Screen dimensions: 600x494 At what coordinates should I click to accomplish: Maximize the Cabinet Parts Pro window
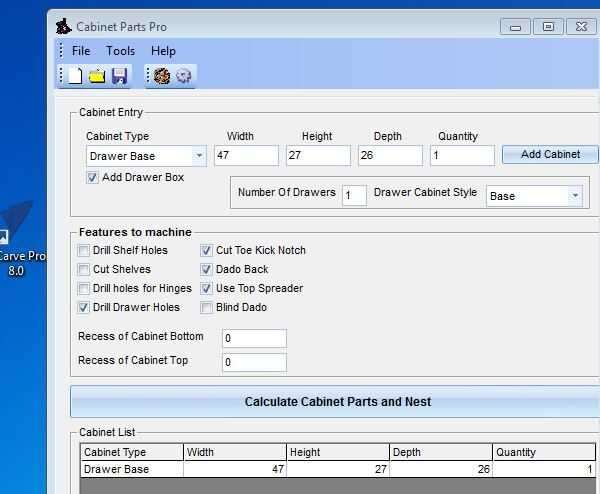pyautogui.click(x=548, y=27)
